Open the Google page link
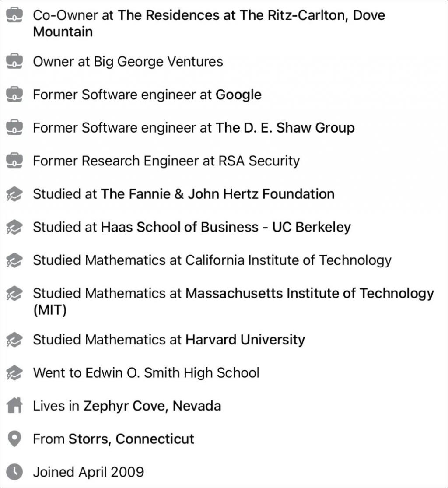 click(x=238, y=95)
